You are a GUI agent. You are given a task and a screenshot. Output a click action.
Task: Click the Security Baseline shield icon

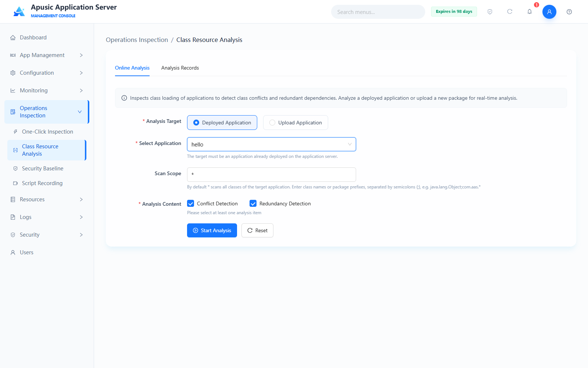tap(15, 169)
